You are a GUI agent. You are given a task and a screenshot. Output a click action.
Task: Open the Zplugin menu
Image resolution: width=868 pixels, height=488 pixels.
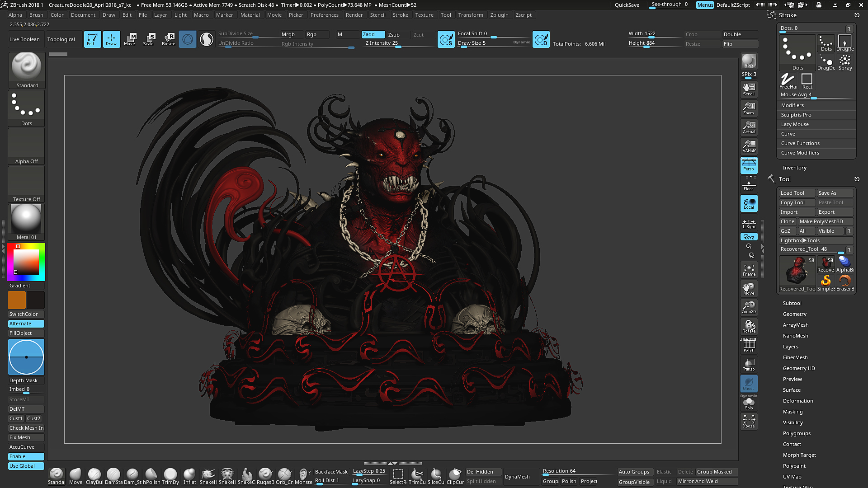(x=499, y=15)
